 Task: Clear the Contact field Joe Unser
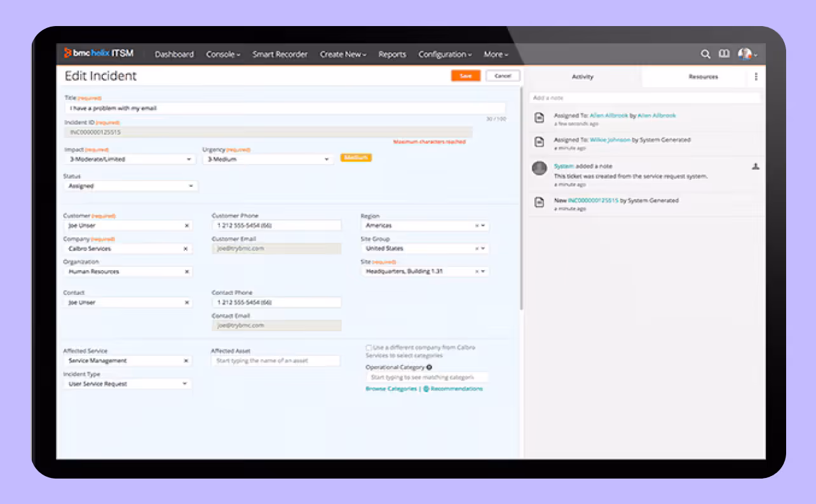(x=187, y=303)
